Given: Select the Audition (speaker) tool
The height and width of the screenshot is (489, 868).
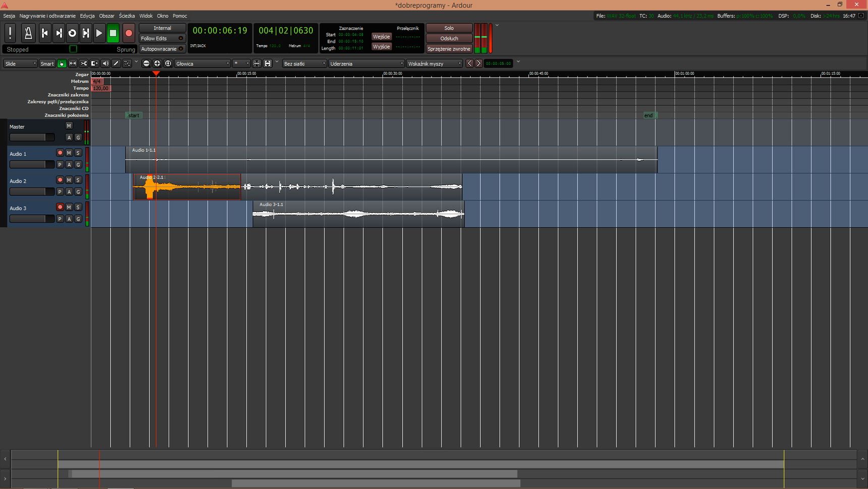Looking at the screenshot, I should (x=105, y=64).
